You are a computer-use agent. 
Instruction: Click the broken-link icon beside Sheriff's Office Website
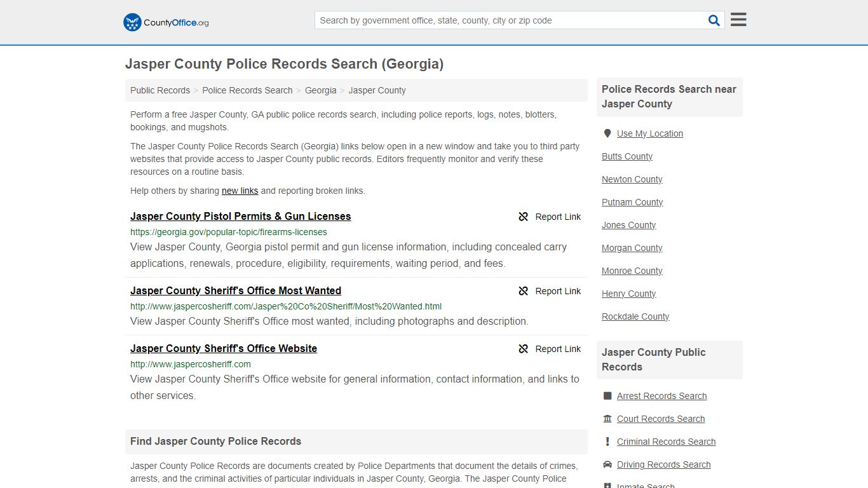tap(524, 349)
